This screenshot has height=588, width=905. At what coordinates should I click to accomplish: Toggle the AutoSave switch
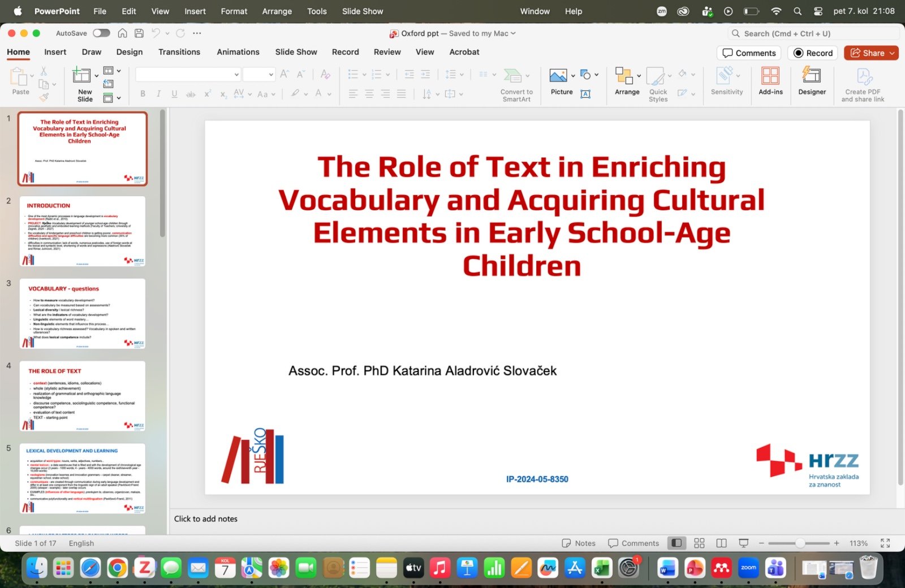101,33
